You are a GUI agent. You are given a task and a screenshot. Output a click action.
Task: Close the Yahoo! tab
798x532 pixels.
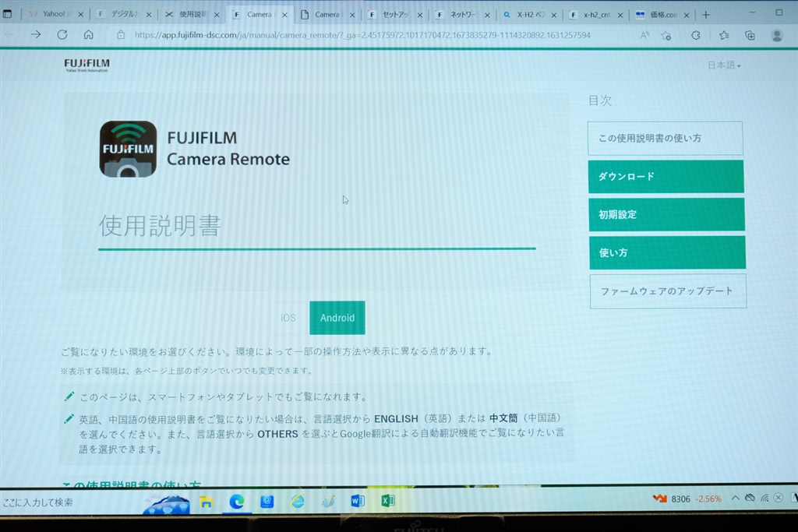coord(80,15)
